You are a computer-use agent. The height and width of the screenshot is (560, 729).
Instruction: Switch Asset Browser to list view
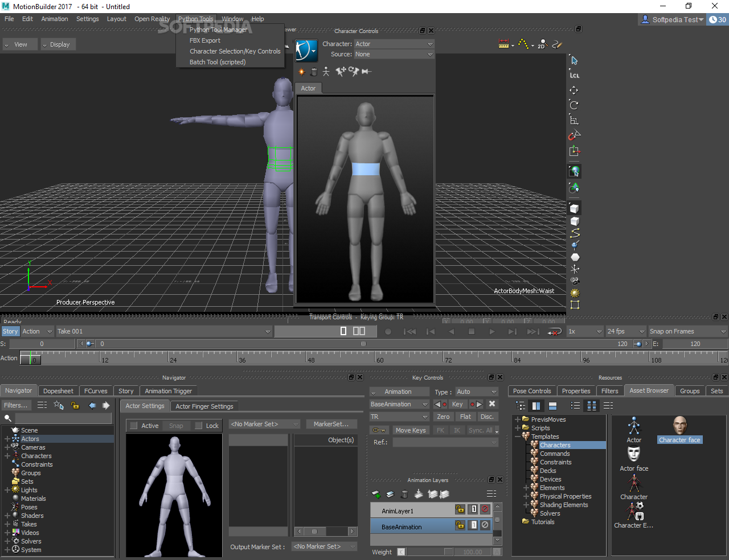575,406
